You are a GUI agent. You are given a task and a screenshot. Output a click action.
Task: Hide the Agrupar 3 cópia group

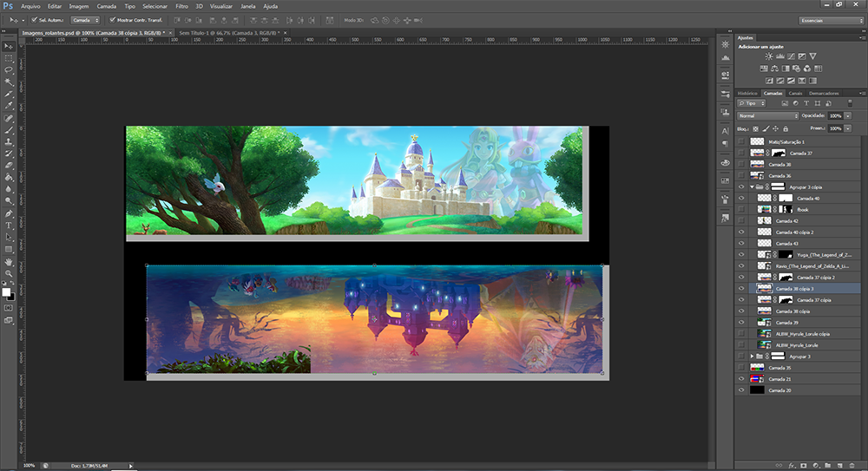pyautogui.click(x=741, y=187)
